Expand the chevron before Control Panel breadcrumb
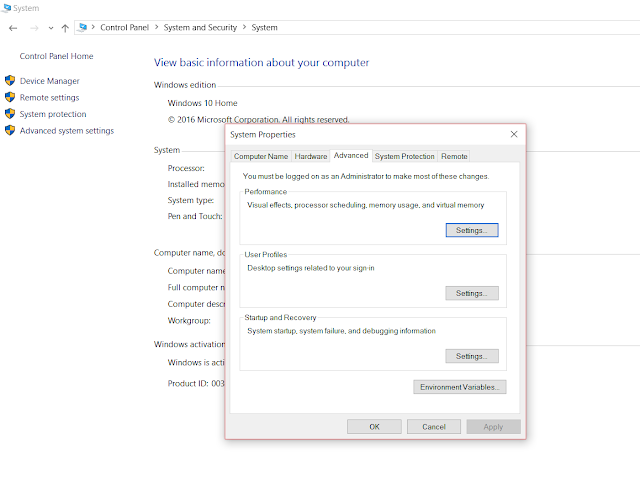This screenshot has height=499, width=640. [x=93, y=27]
